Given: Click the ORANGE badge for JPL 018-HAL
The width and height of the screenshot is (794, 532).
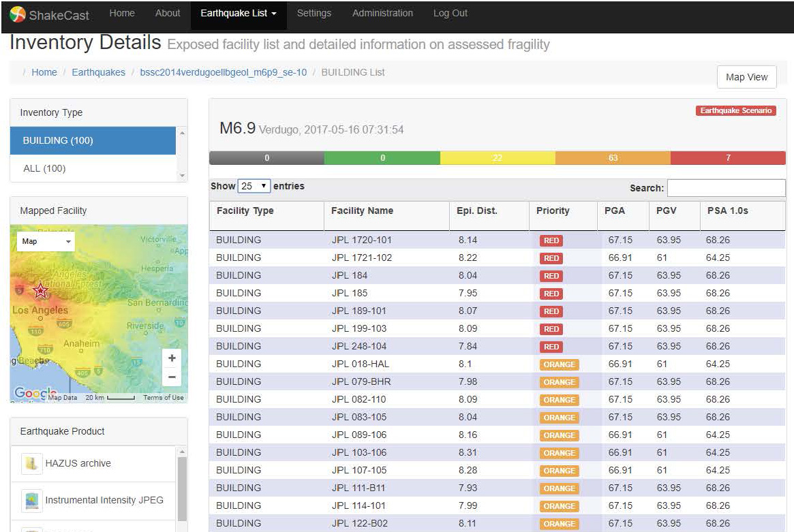Looking at the screenshot, I should tap(559, 364).
